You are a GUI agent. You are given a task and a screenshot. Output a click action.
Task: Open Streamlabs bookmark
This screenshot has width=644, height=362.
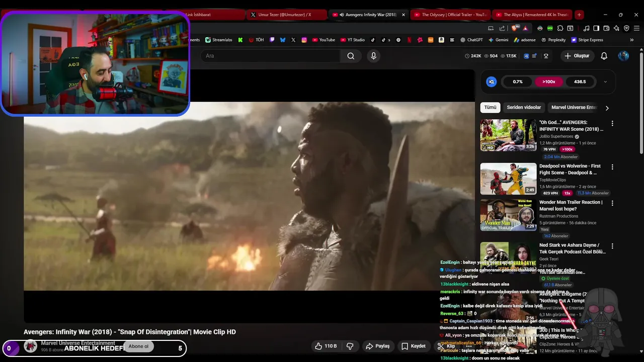point(218,40)
